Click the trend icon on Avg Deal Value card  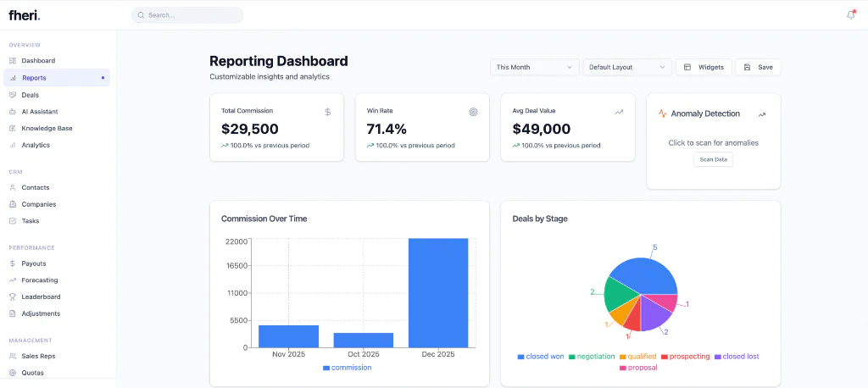tap(619, 111)
